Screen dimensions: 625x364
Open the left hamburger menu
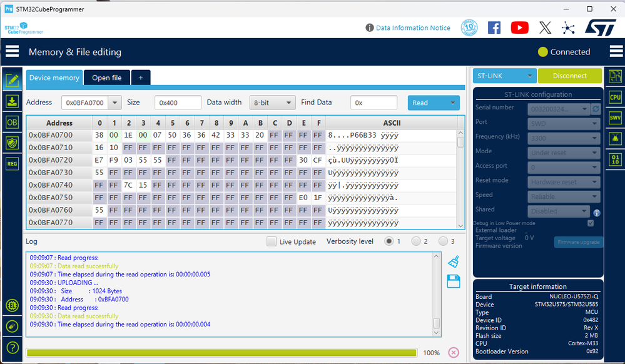click(12, 51)
